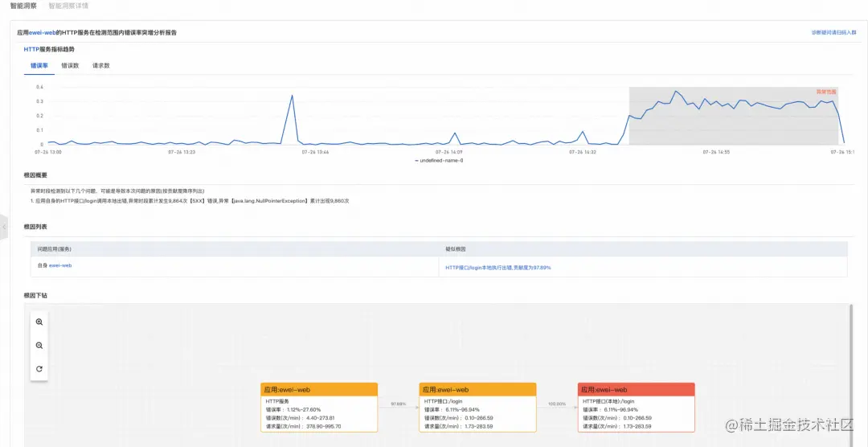
Task: Click the 疑似根因 column header
Action: [x=454, y=249]
